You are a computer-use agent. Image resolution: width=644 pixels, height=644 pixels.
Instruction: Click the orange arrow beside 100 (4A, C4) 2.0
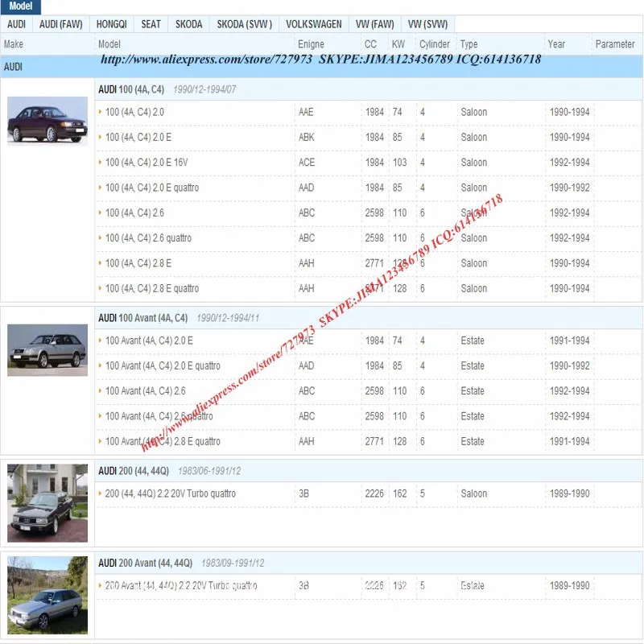tap(100, 111)
